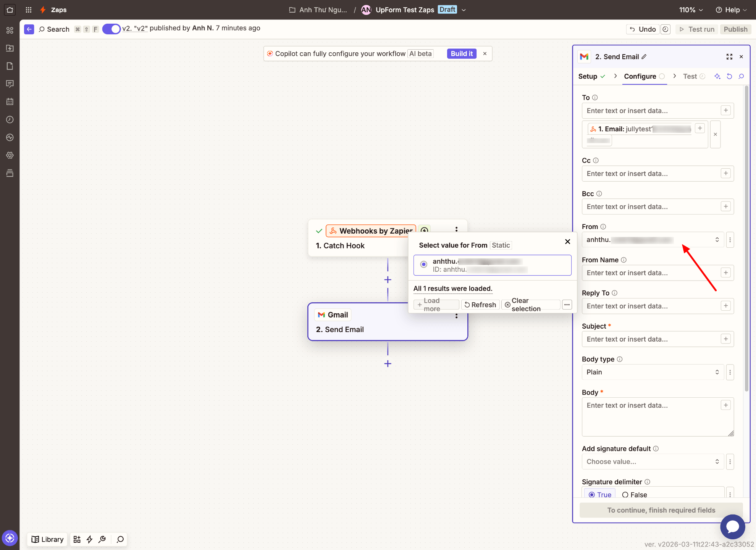Rename step via pencil icon

click(x=644, y=57)
